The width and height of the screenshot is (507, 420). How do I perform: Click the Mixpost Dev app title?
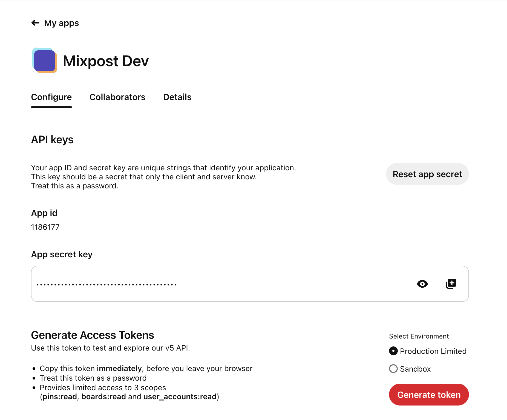pyautogui.click(x=106, y=61)
